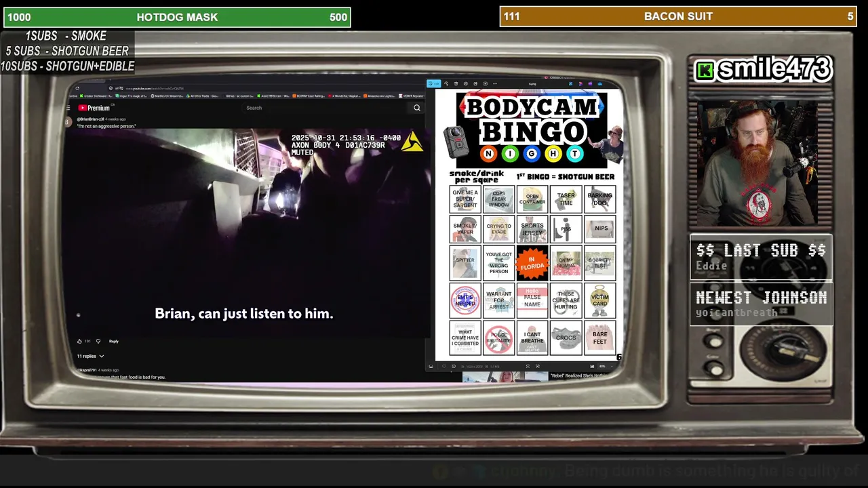Expand the 11 replies thread
The height and width of the screenshot is (488, 868).
90,356
